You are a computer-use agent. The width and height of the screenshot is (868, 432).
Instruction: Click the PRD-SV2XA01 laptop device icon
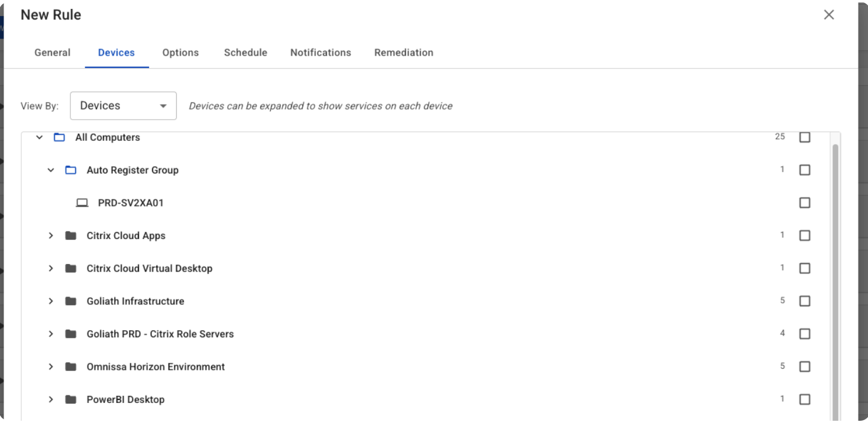pyautogui.click(x=82, y=203)
